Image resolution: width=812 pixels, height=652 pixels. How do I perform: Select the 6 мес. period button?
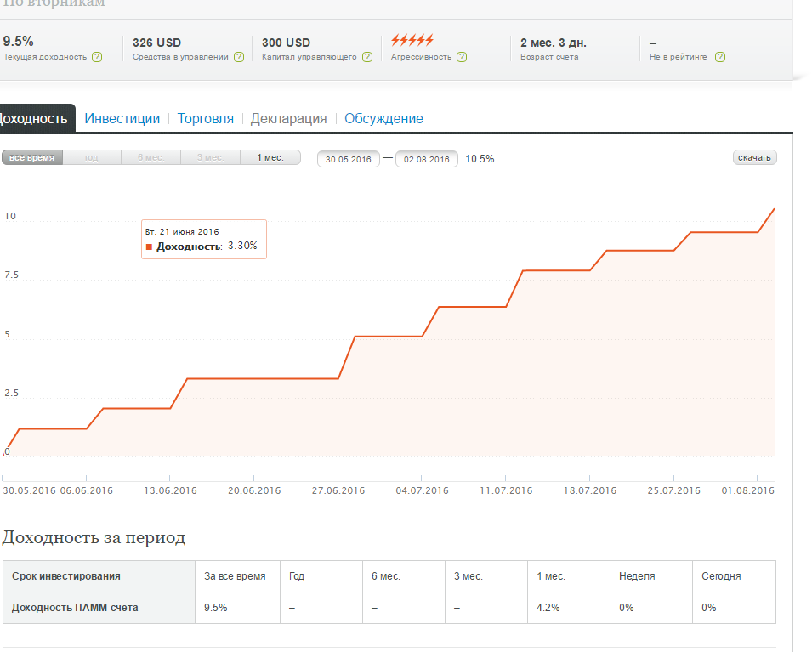[x=150, y=157]
